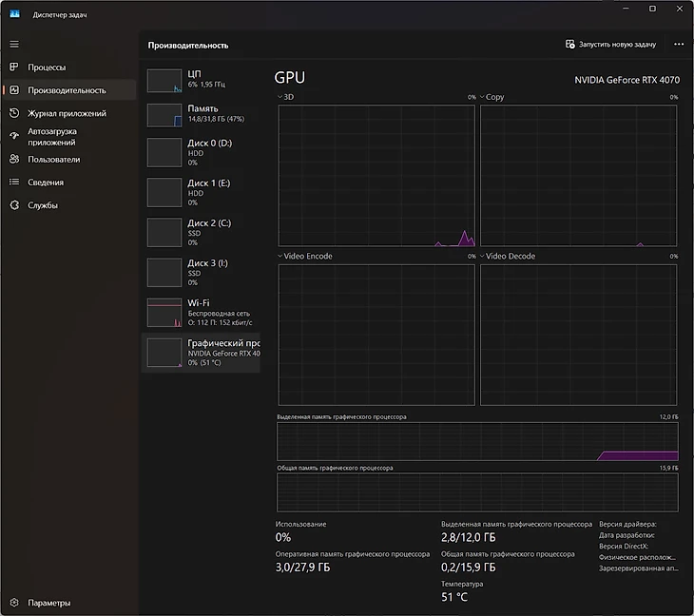Go to Пользователи users icon

14,160
